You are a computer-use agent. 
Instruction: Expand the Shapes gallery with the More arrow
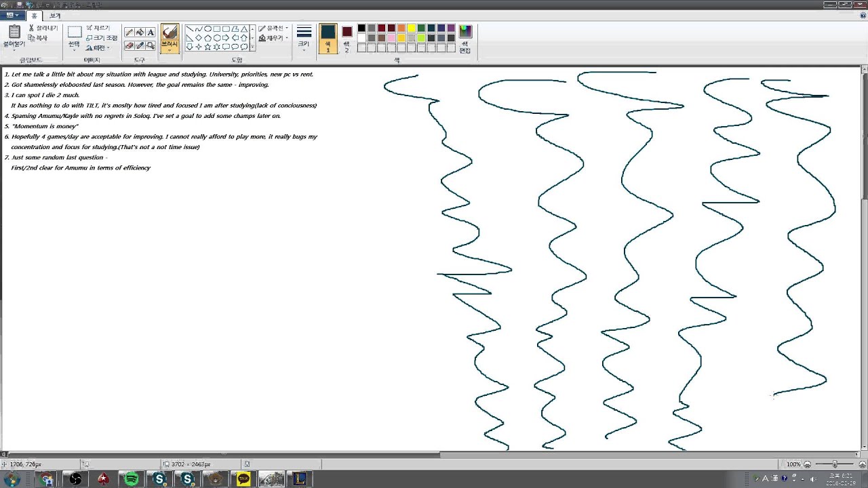click(x=252, y=47)
